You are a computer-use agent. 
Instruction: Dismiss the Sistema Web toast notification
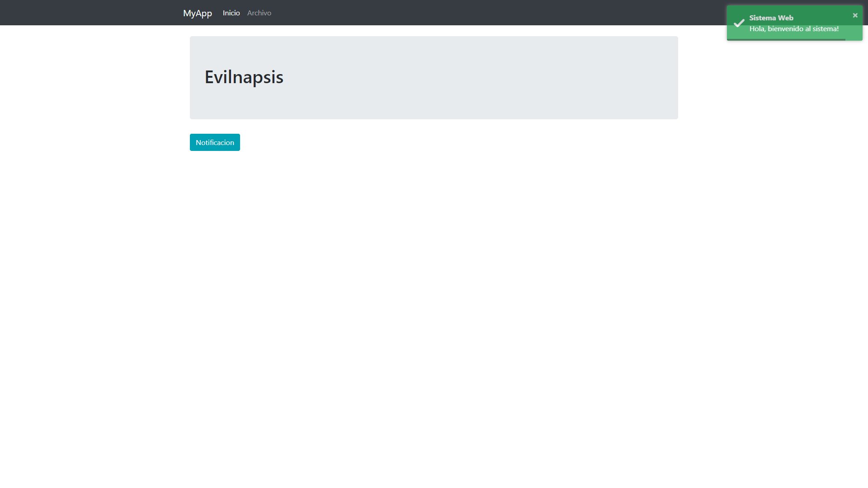point(855,15)
